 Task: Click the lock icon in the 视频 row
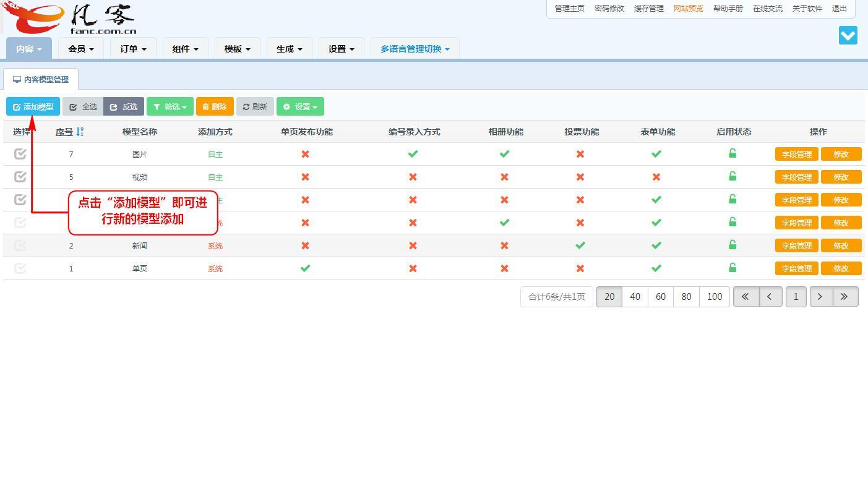pos(733,176)
